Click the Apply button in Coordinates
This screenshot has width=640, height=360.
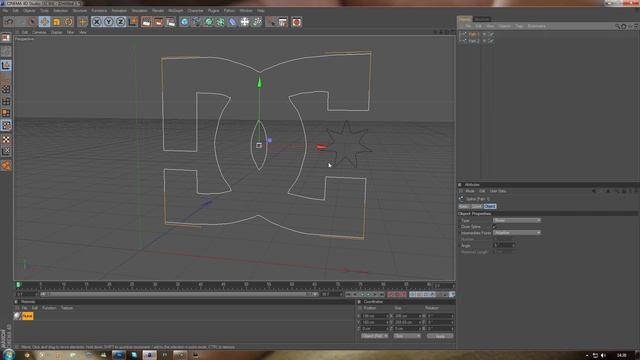440,336
